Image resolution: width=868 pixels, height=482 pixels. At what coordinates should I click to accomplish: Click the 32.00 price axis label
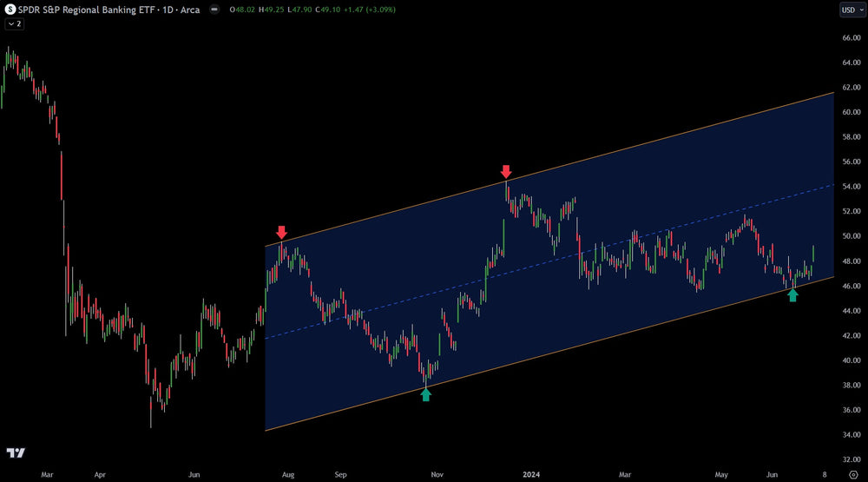pyautogui.click(x=852, y=459)
